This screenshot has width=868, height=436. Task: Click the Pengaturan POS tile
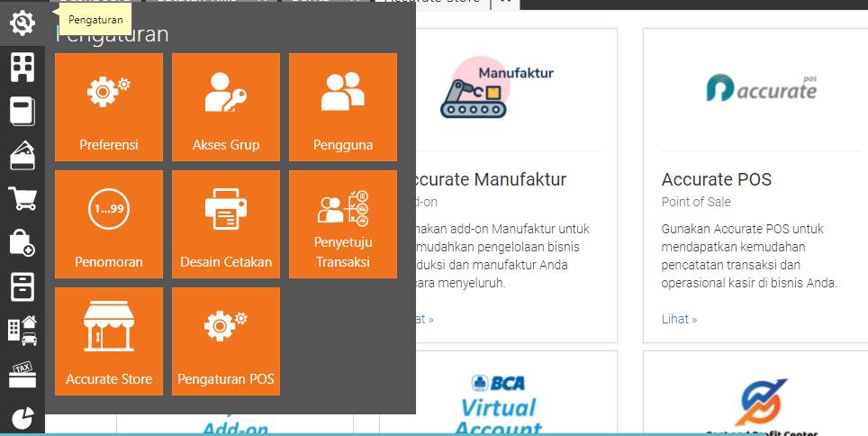(226, 341)
